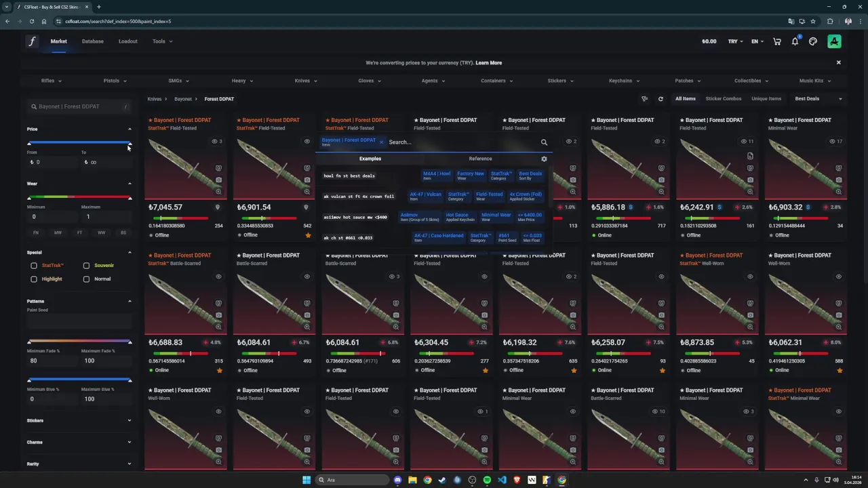Click the blue S icon next to ₺5,886.18
868x488 pixels.
pos(631,207)
